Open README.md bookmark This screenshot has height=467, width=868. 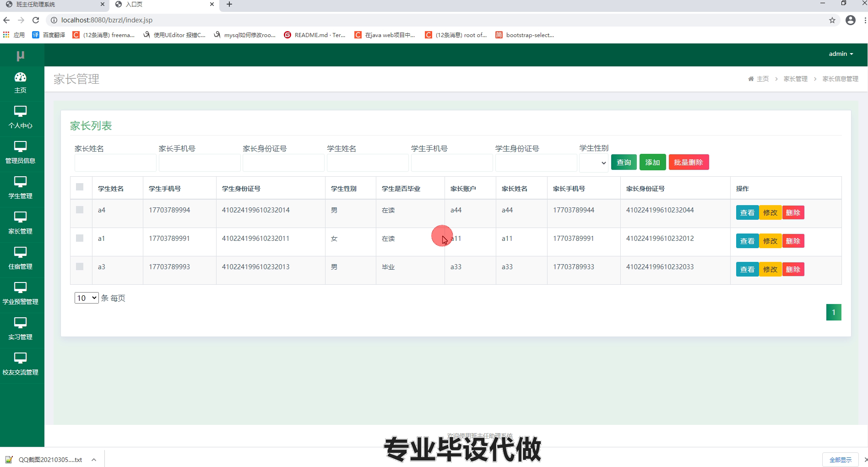tap(315, 35)
